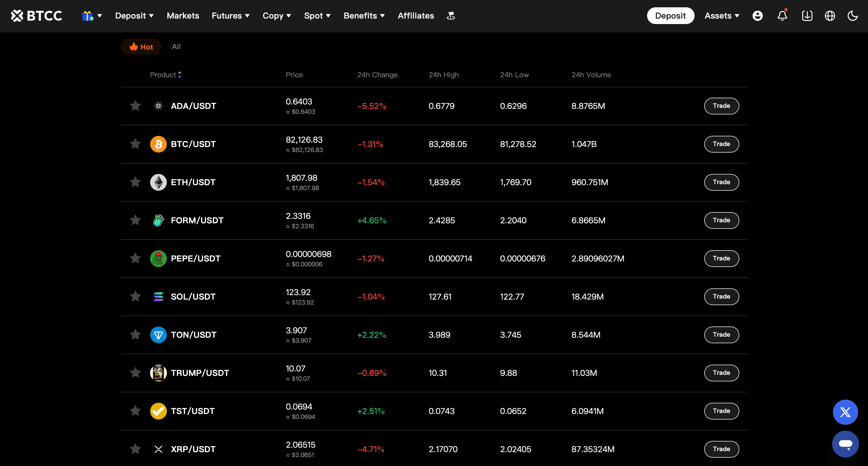The height and width of the screenshot is (466, 868).
Task: Favorite ADA/USDT with the star
Action: tap(136, 106)
